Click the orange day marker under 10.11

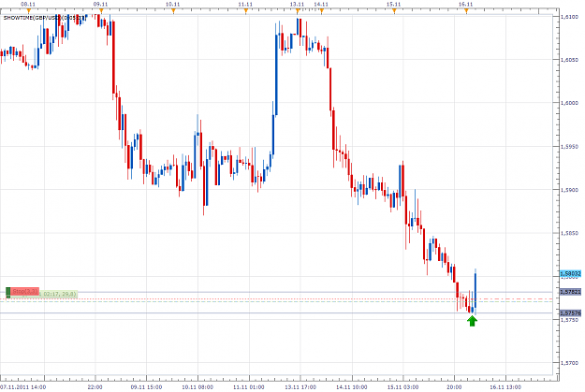tap(173, 11)
